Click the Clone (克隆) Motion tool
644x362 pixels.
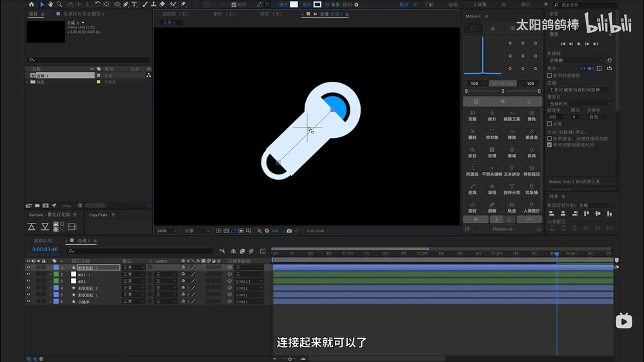tap(472, 116)
